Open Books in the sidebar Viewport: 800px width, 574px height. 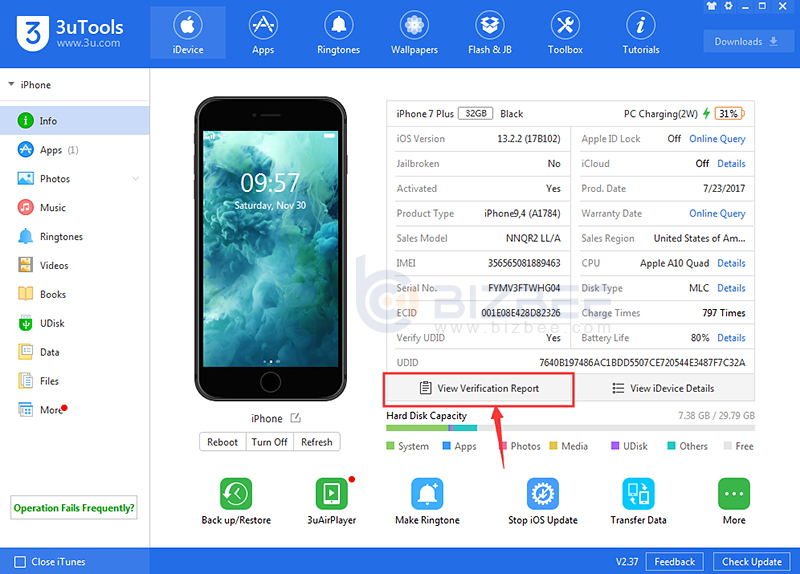(x=74, y=294)
